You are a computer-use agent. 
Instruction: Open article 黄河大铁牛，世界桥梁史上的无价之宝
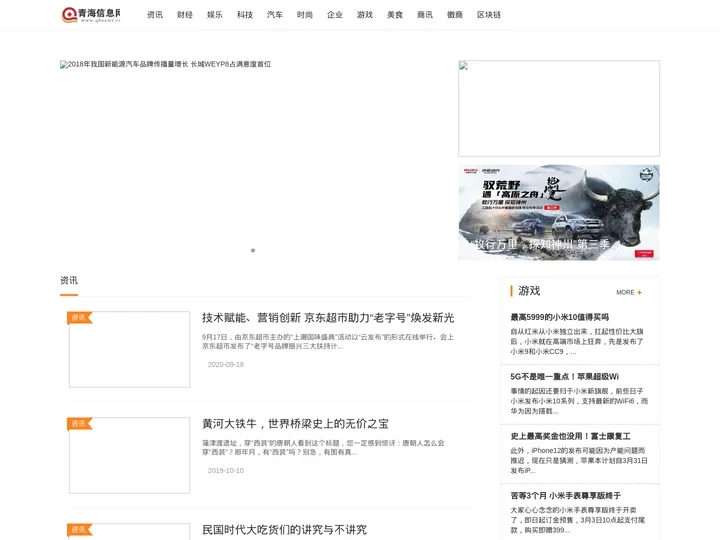(295, 424)
